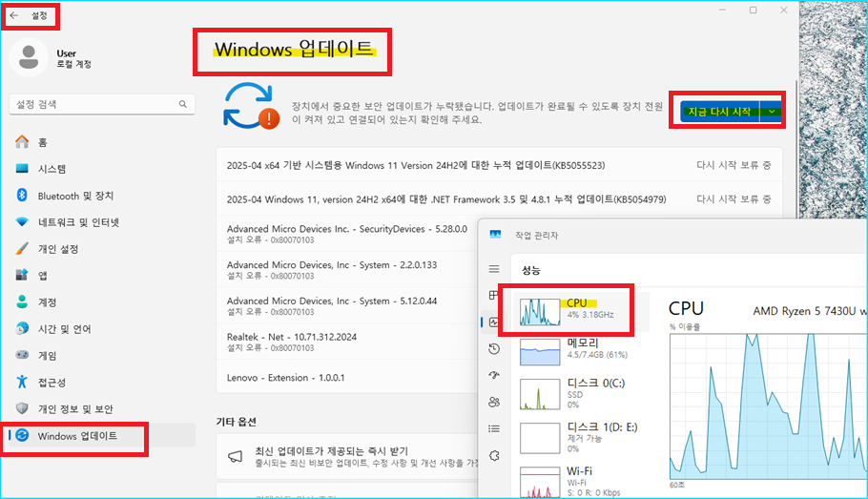The image size is (868, 499).
Task: Click the paintbrush personalization icon
Action: (x=22, y=248)
